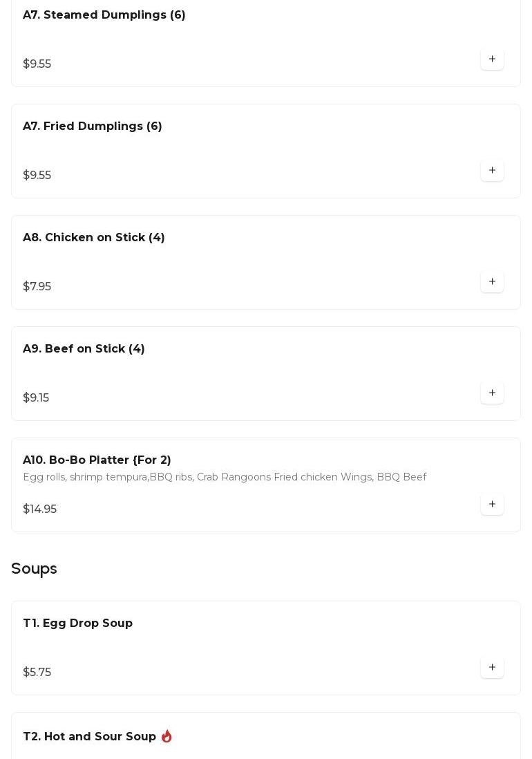
Task: Add Beef on Stick to cart
Action: coord(492,393)
